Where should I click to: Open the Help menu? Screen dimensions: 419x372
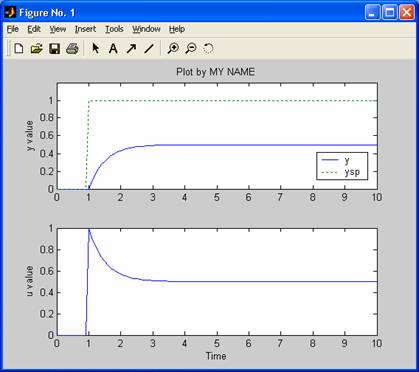[177, 29]
